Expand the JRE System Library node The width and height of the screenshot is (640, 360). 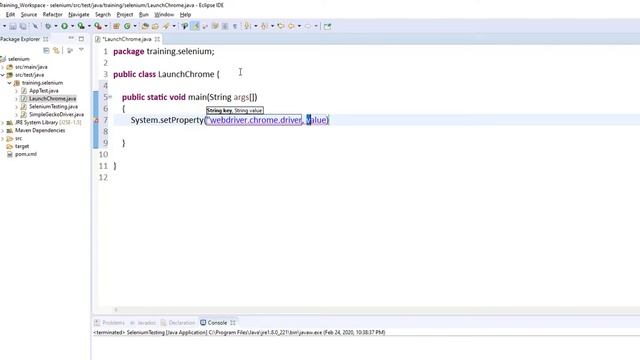(x=2, y=122)
